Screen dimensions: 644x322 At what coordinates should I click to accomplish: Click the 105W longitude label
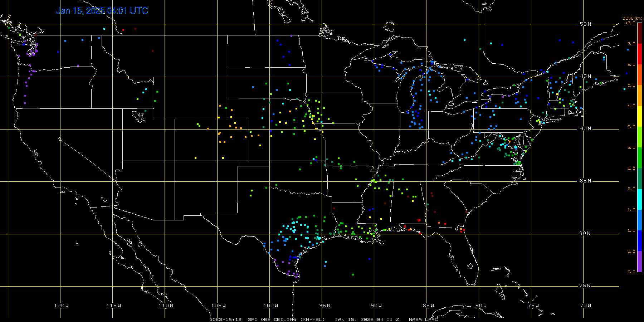click(218, 306)
